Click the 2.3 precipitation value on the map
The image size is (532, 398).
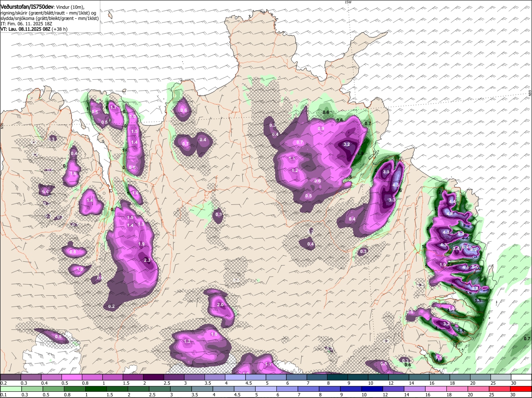coord(147,260)
